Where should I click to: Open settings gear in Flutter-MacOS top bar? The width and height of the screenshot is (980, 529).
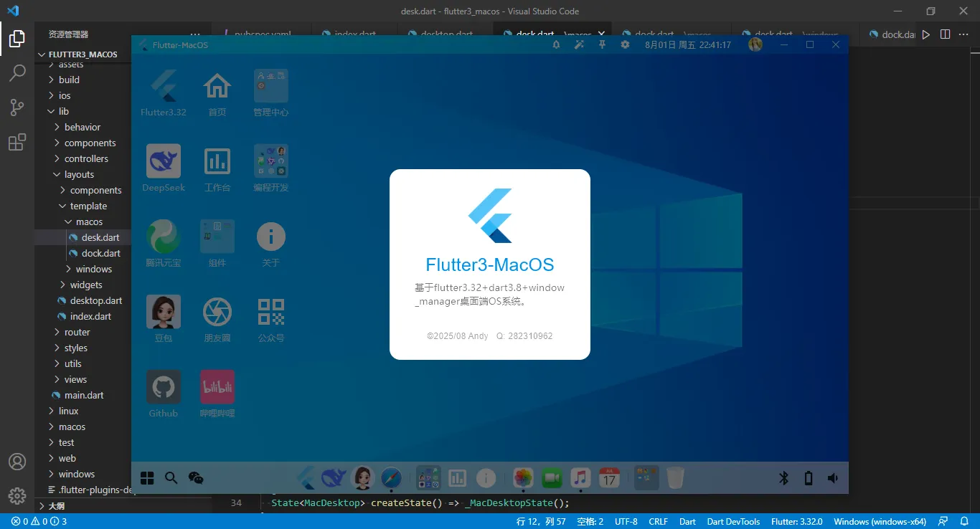[625, 44]
